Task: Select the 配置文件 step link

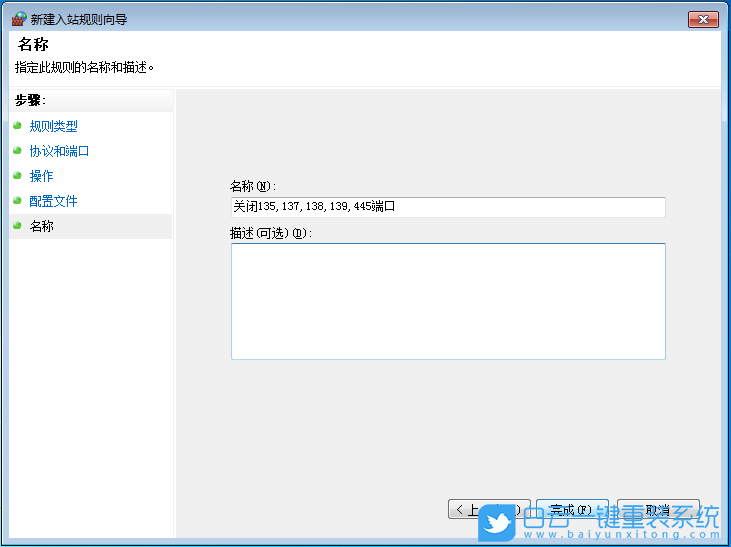Action: (53, 201)
